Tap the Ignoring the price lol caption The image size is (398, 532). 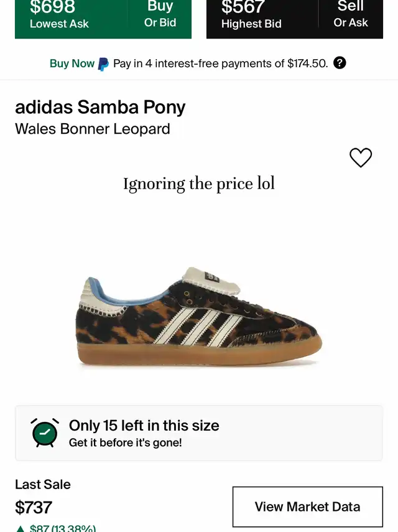click(x=198, y=184)
